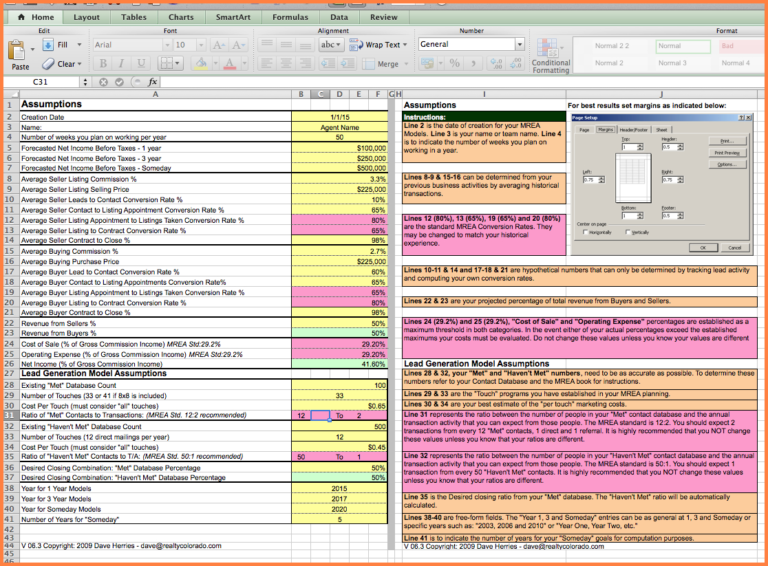Toggle Wrap Text in Alignment group
The width and height of the screenshot is (768, 566).
(x=376, y=45)
